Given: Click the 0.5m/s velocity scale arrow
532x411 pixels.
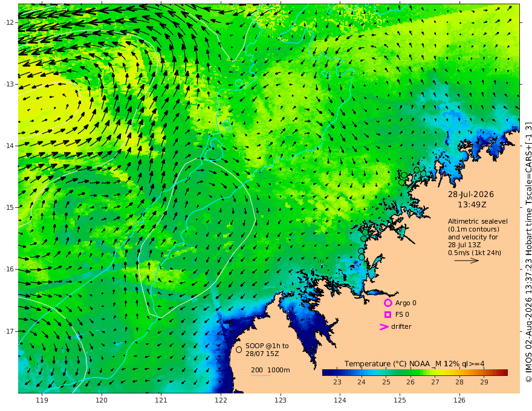Looking at the screenshot, I should 467,261.
